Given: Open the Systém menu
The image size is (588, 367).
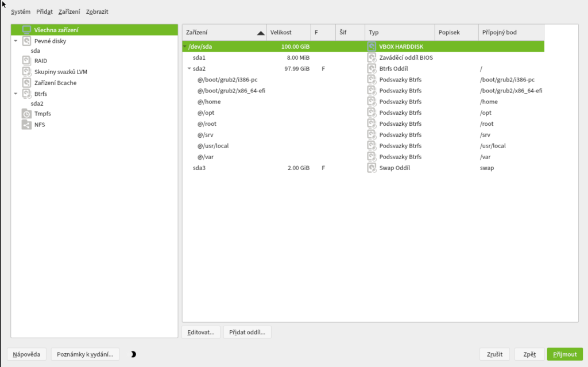Looking at the screenshot, I should coord(21,11).
